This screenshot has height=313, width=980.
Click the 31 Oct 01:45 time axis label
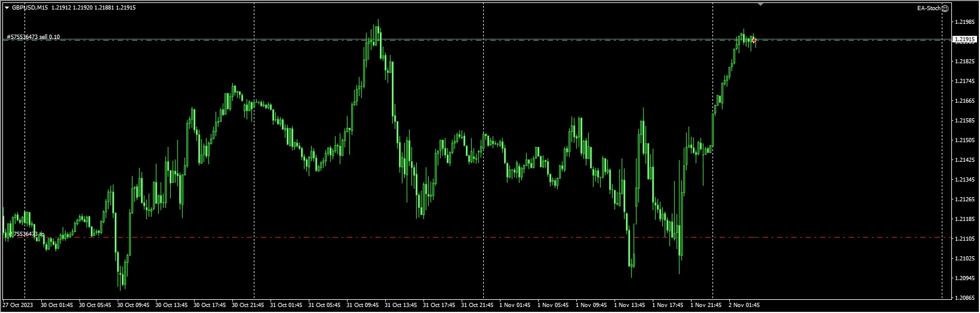(286, 305)
